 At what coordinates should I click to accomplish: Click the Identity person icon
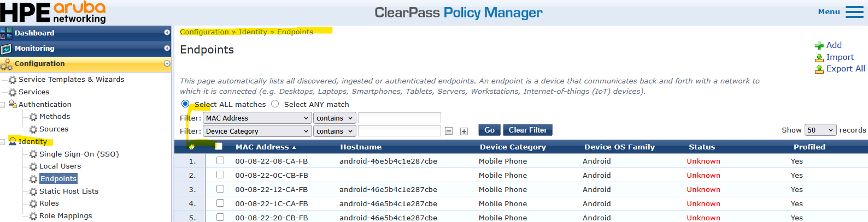coord(13,141)
